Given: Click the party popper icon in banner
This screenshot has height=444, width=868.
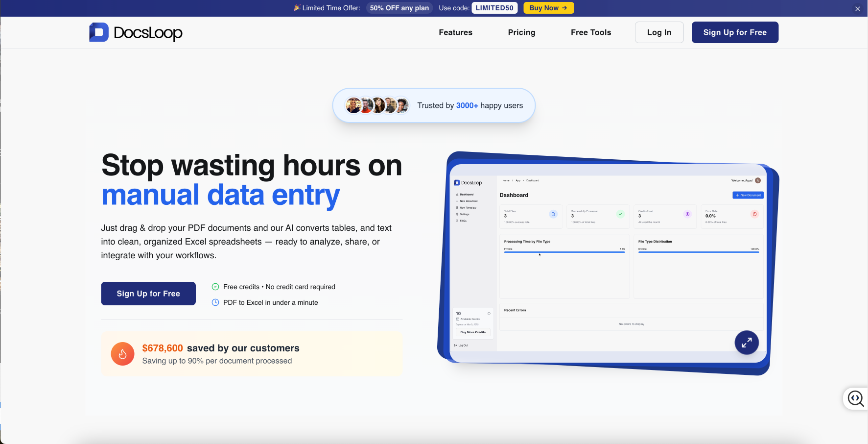Looking at the screenshot, I should pyautogui.click(x=297, y=8).
